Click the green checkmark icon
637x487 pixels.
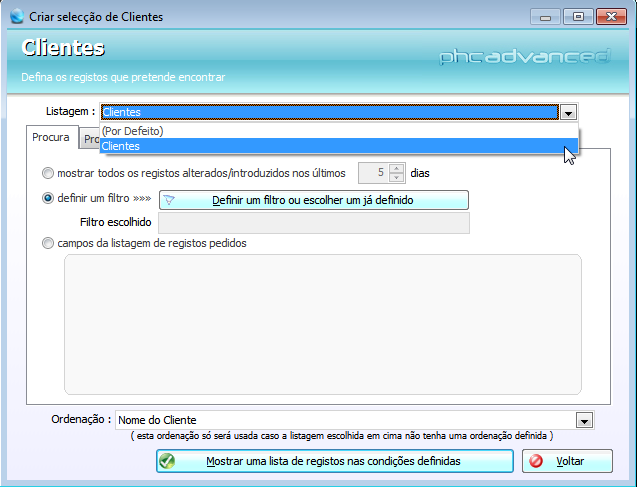(x=167, y=461)
